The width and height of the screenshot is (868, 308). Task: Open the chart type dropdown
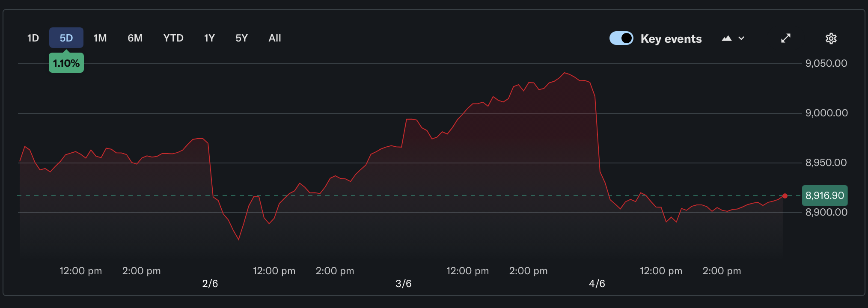(x=733, y=38)
